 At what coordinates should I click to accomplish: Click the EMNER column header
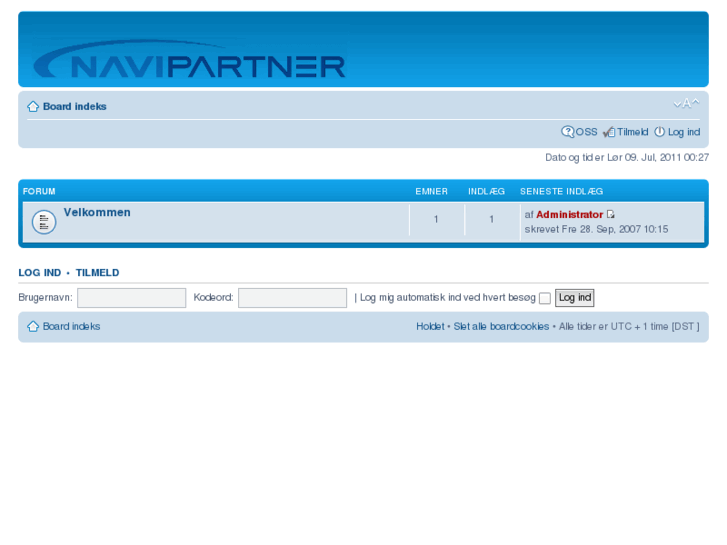[432, 192]
